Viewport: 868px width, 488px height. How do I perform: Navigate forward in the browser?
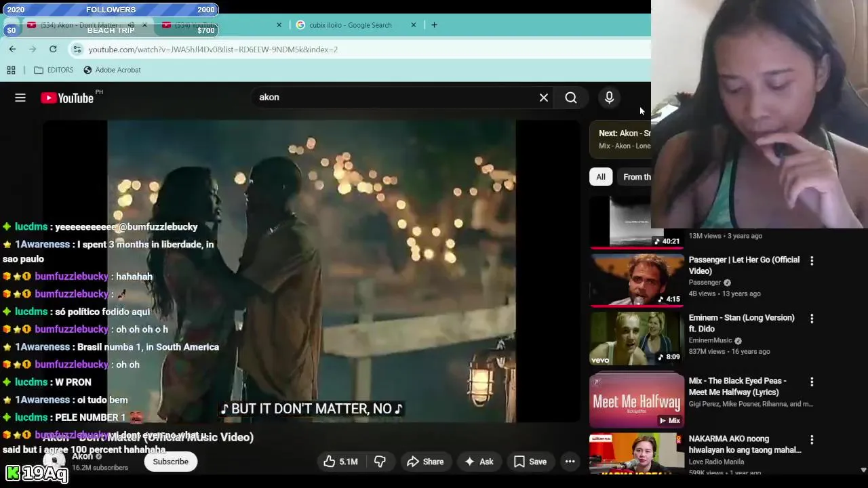33,49
